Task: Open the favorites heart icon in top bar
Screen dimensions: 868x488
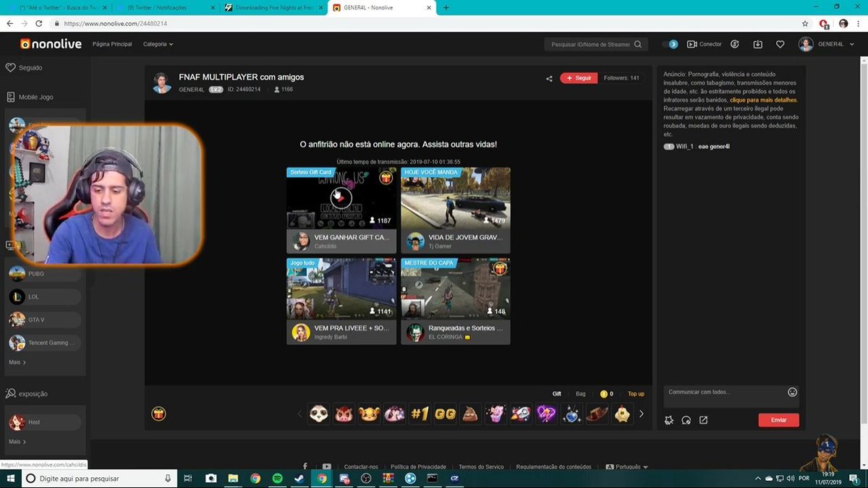Action: pos(780,44)
